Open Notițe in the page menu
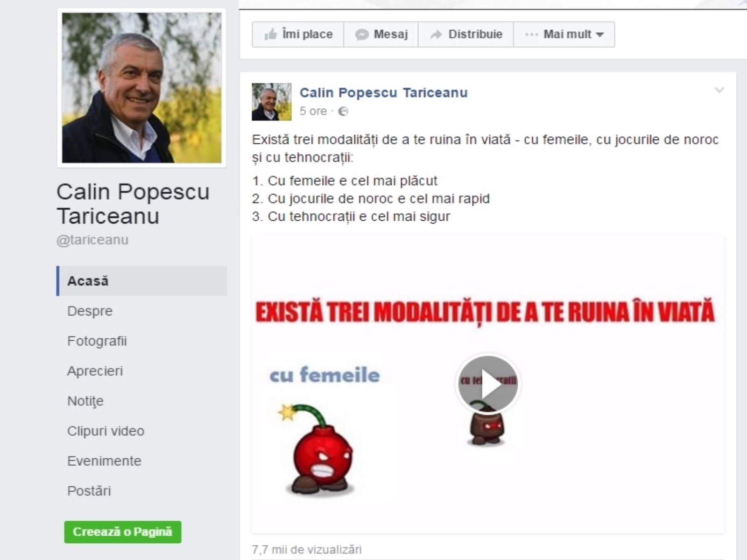This screenshot has width=747, height=560. pos(85,401)
